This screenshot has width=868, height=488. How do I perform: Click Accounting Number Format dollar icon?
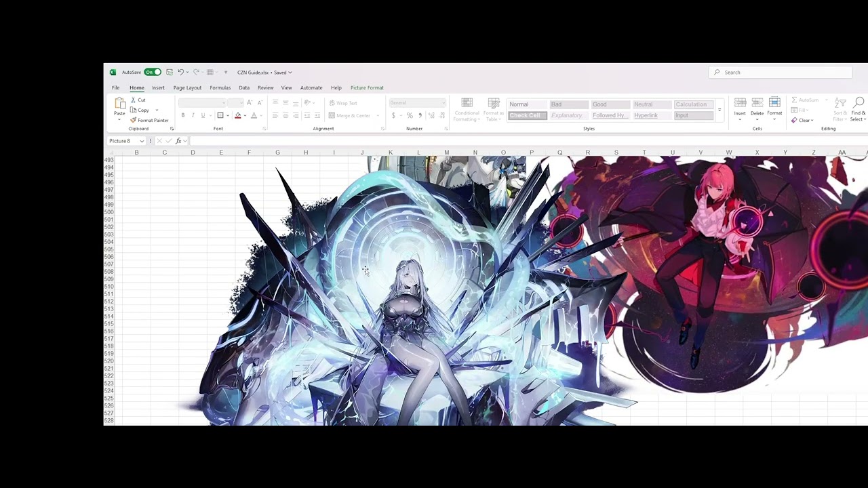[x=393, y=116]
